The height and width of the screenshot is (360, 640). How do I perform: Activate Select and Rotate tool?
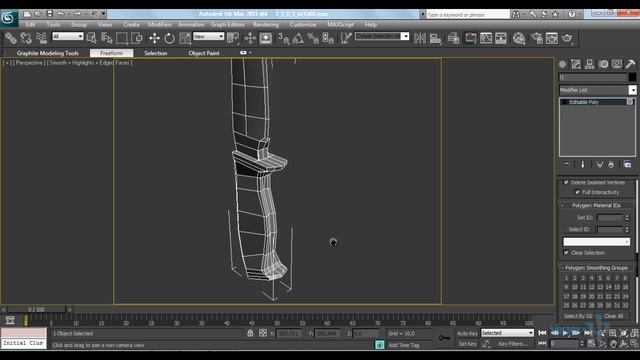pyautogui.click(x=169, y=38)
